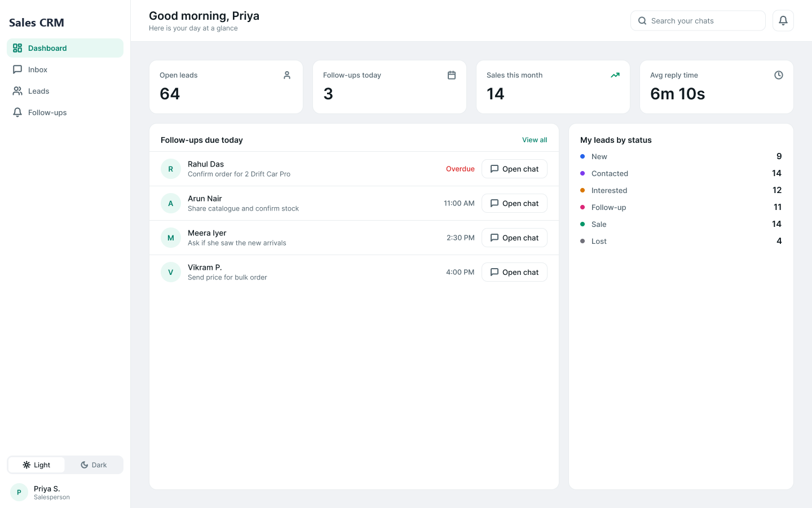Click the notifications bell icon

[783, 21]
